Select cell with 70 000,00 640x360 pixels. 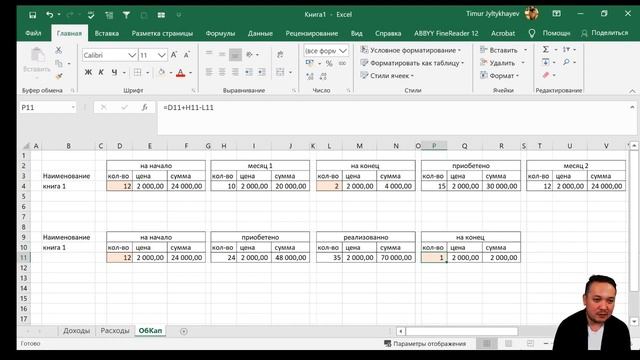click(396, 258)
